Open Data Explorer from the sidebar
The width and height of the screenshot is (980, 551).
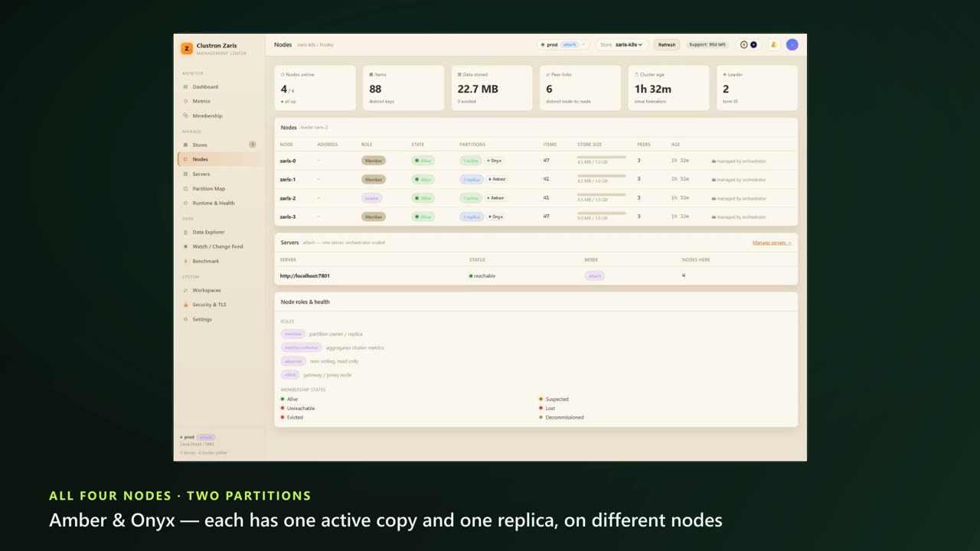(x=219, y=232)
